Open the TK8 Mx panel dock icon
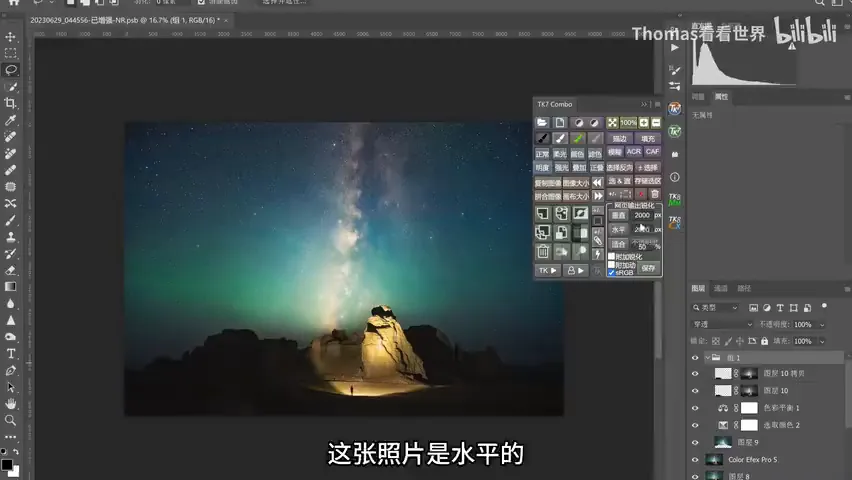The height and width of the screenshot is (480, 852). [675, 200]
